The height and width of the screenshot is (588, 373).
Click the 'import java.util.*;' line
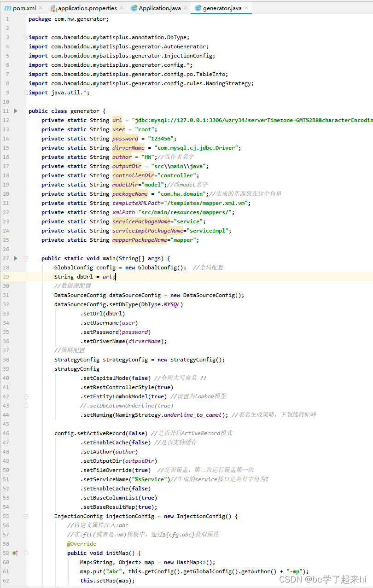pos(59,93)
